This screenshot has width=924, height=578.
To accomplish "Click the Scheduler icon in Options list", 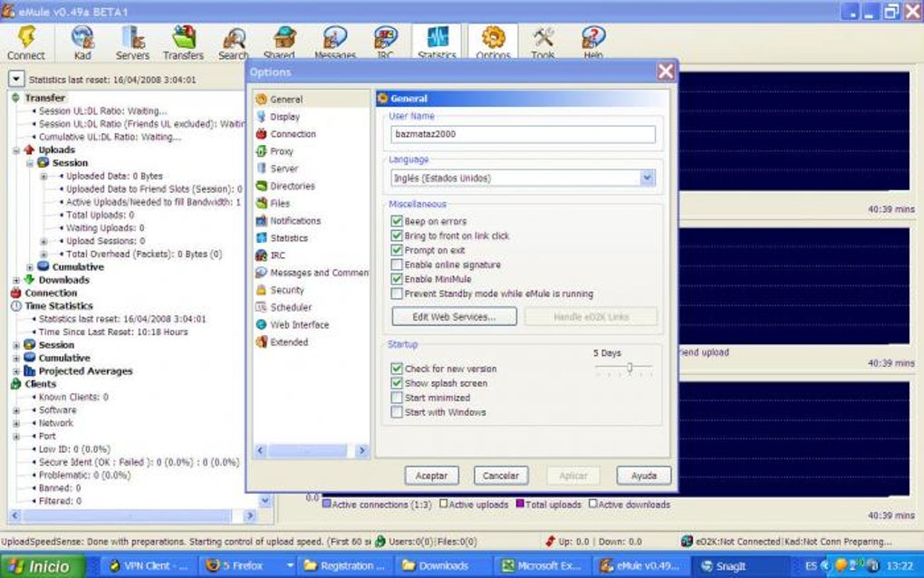I will (x=262, y=307).
